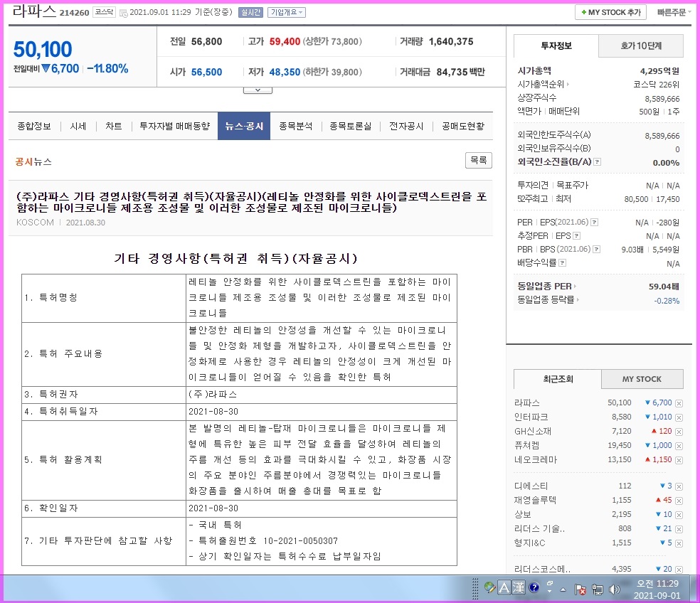Remove 디에스티 from recent list
This screenshot has height=603, width=700.
(x=679, y=486)
